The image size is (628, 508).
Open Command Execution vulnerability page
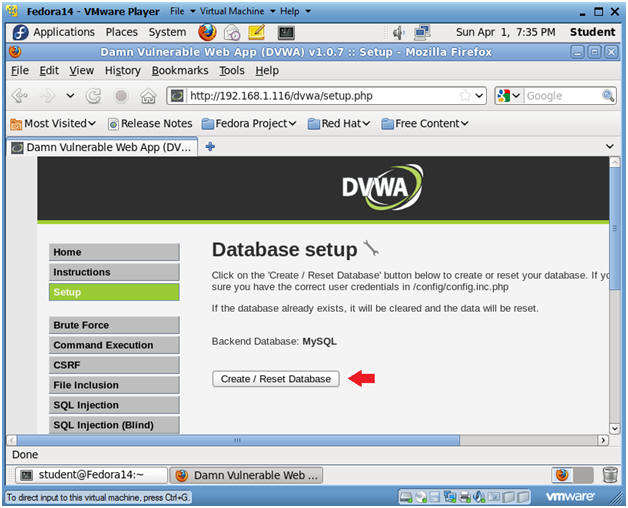[114, 345]
